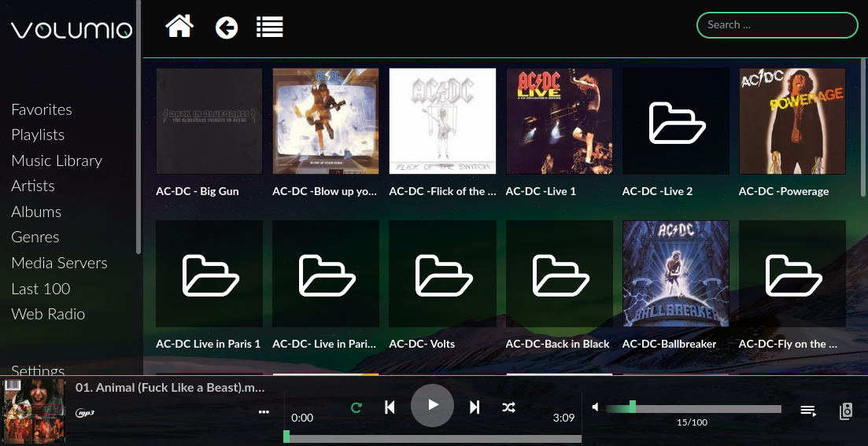This screenshot has width=868, height=446.
Task: Open the play queue icon
Action: tap(808, 411)
